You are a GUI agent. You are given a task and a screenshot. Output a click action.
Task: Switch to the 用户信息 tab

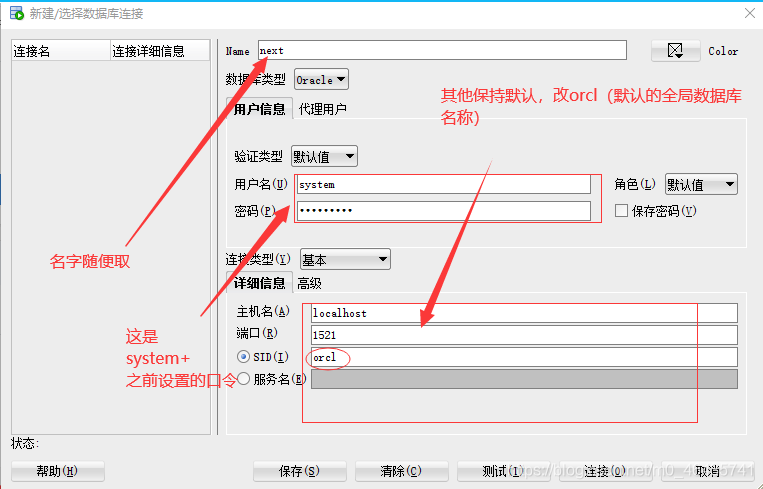tap(259, 109)
